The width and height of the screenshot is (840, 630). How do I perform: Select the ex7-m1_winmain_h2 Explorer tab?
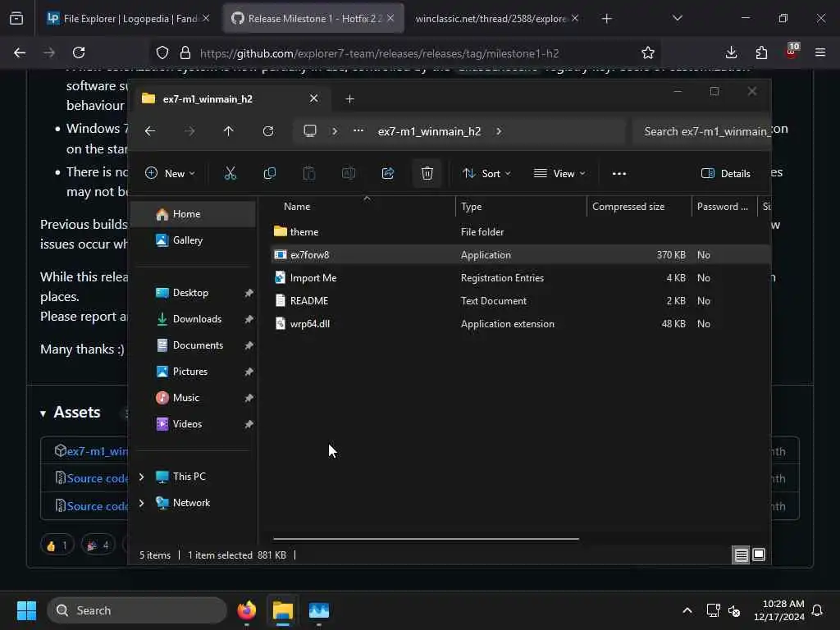(231, 98)
